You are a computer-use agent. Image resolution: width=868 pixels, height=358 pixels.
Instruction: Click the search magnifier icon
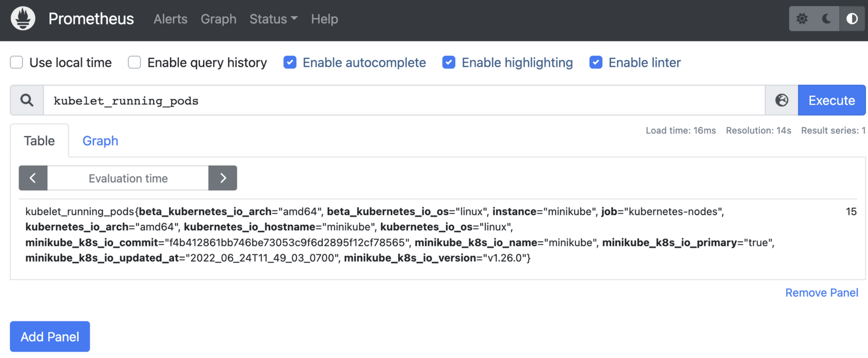27,100
